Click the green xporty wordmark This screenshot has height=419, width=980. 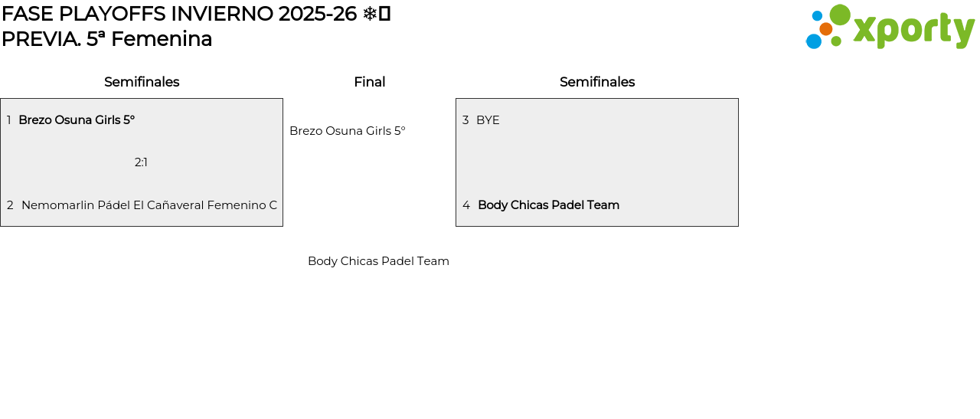point(913,30)
